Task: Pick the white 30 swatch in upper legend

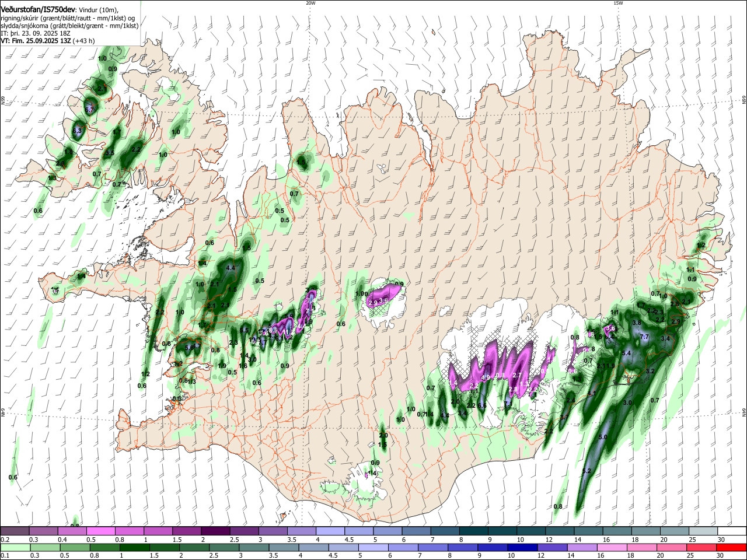Action: 731,531
